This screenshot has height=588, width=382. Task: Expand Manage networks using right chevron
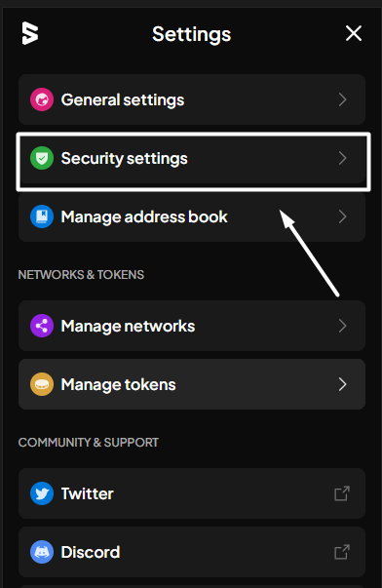pyautogui.click(x=342, y=326)
